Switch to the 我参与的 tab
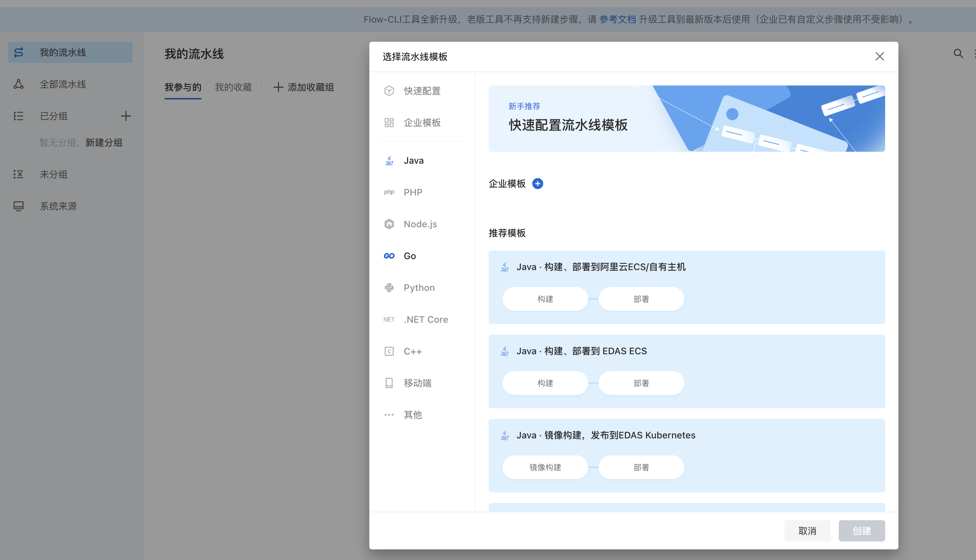Image resolution: width=976 pixels, height=560 pixels. [x=183, y=87]
